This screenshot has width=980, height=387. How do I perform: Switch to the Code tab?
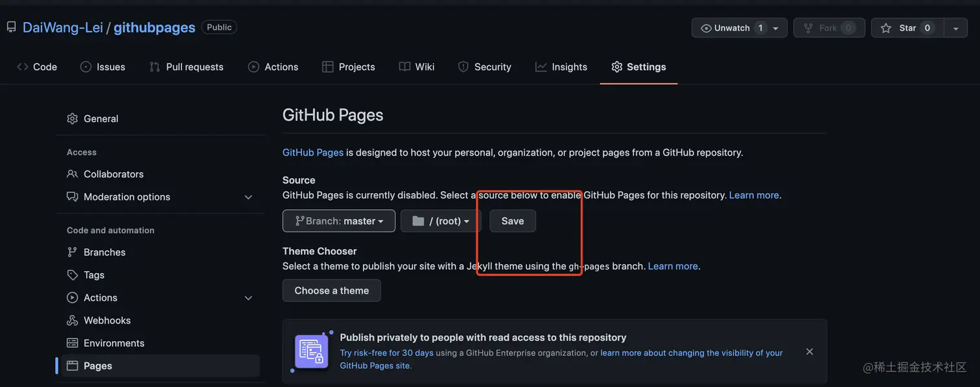click(37, 67)
